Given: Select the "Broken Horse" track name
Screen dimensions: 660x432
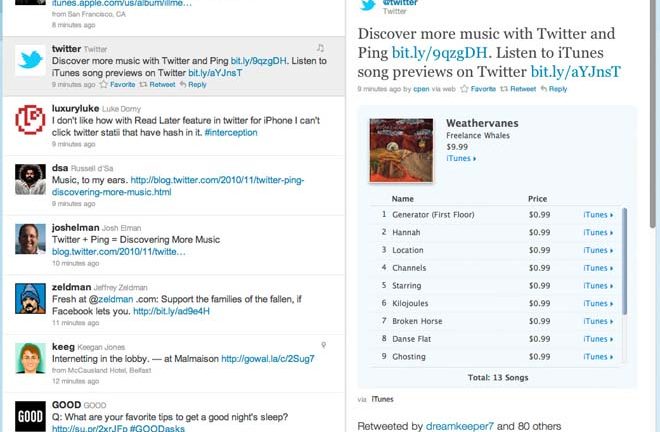Looking at the screenshot, I should point(417,321).
